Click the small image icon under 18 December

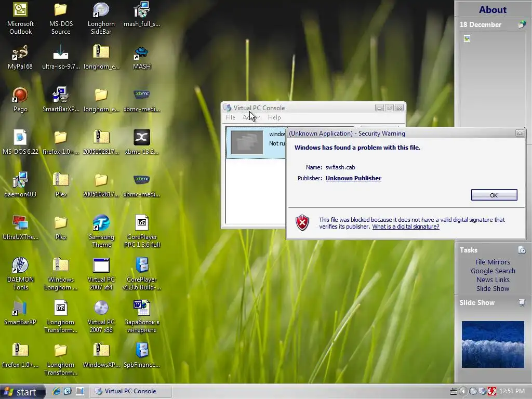(467, 38)
